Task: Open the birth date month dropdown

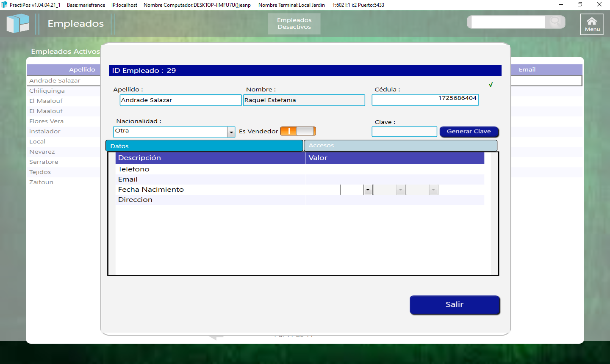Action: click(x=400, y=190)
